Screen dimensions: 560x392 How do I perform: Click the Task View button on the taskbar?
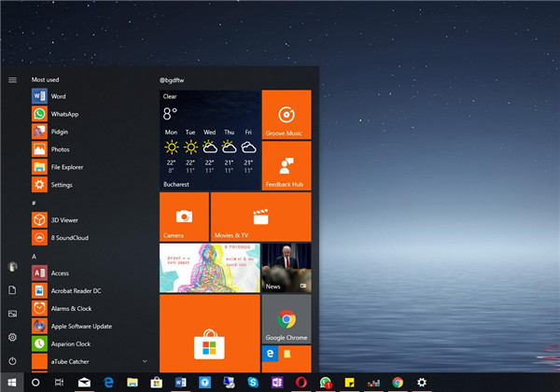click(x=59, y=383)
